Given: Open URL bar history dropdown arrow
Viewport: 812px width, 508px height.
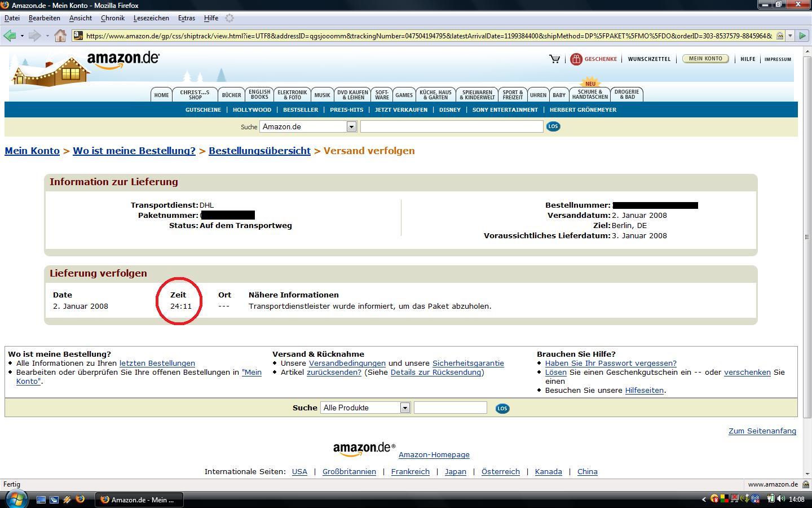Looking at the screenshot, I should (790, 36).
